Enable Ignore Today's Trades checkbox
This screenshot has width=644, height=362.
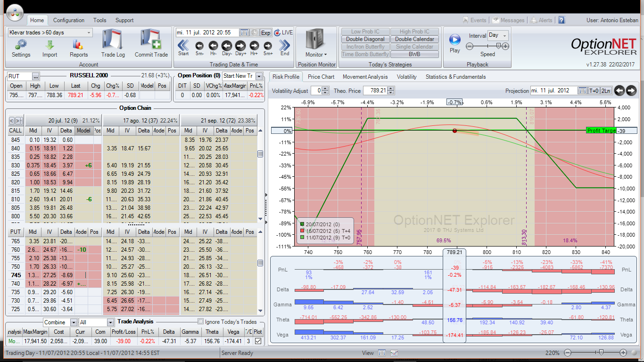point(201,322)
